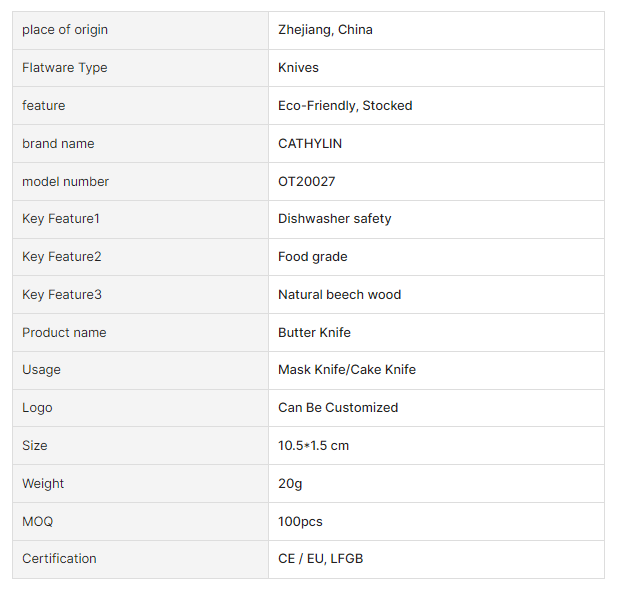The height and width of the screenshot is (591, 618).
Task: Click the "Key Feature1" label cell
Action: tap(61, 219)
